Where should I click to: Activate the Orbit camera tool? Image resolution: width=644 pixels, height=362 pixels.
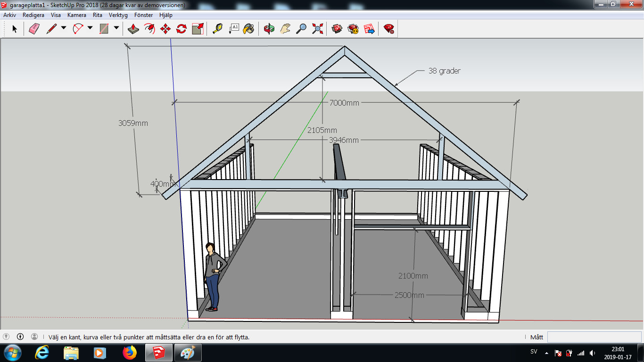(269, 29)
